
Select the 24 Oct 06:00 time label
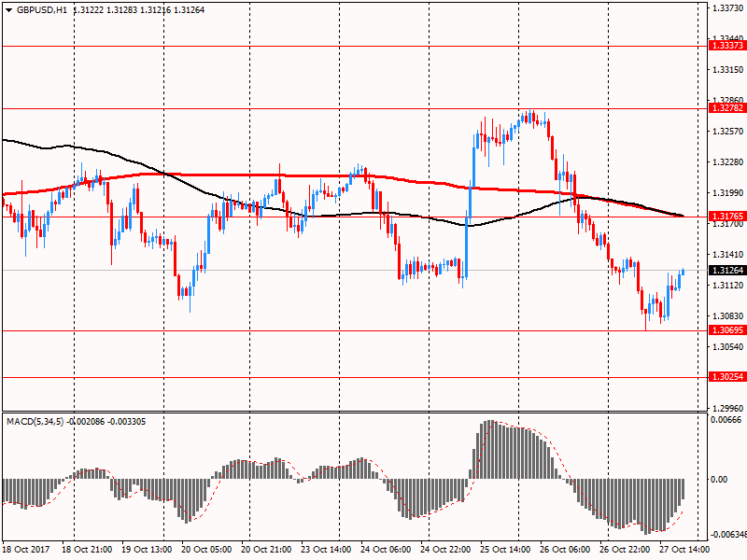(386, 549)
